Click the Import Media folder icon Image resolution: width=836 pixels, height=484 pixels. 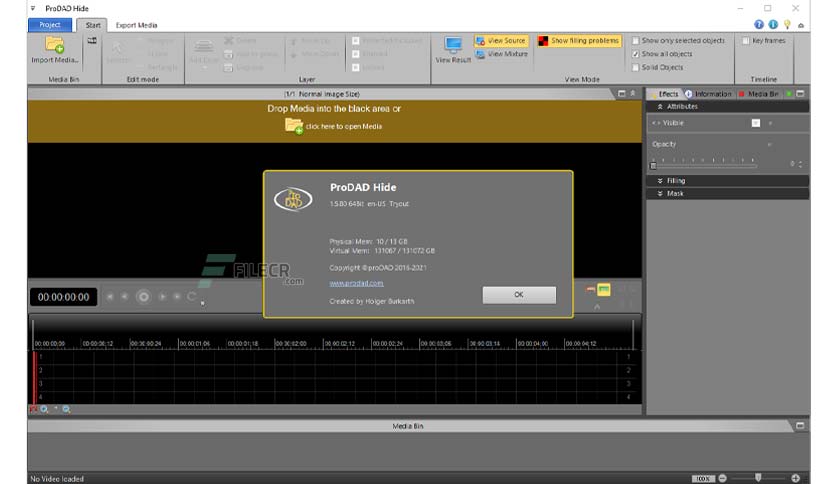click(x=55, y=45)
